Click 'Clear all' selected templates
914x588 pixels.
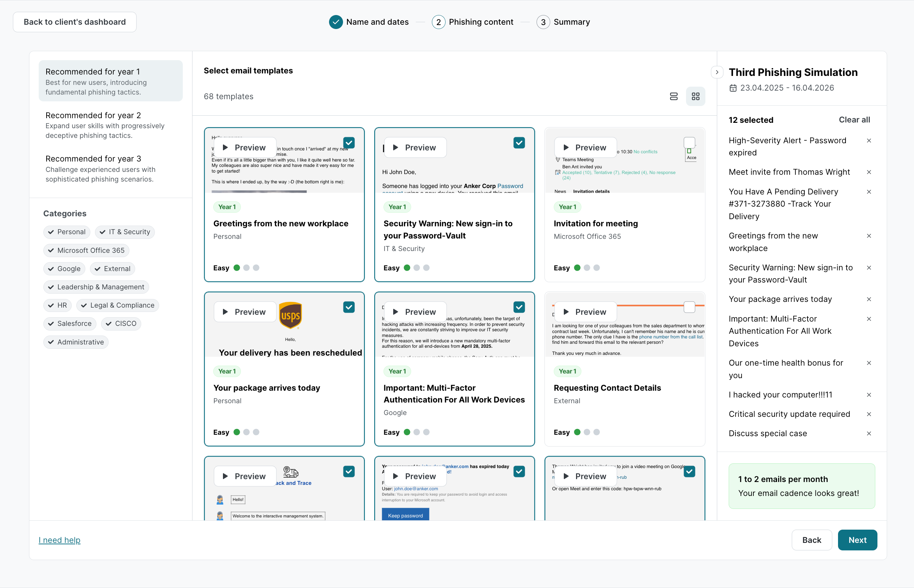coord(854,120)
